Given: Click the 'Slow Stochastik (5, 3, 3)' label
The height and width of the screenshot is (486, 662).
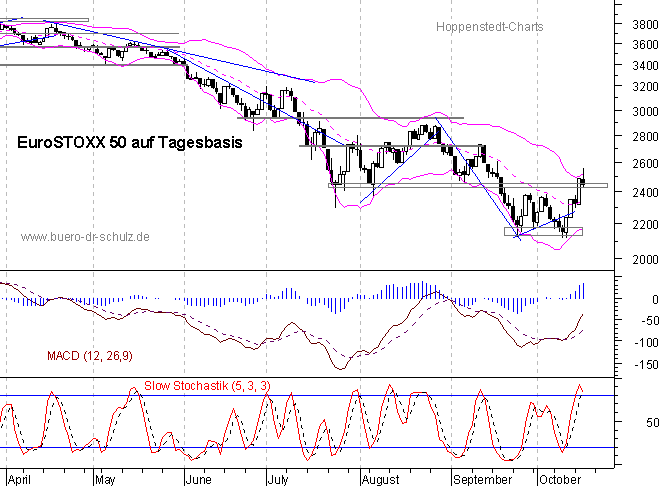Looking at the screenshot, I should [x=207, y=386].
